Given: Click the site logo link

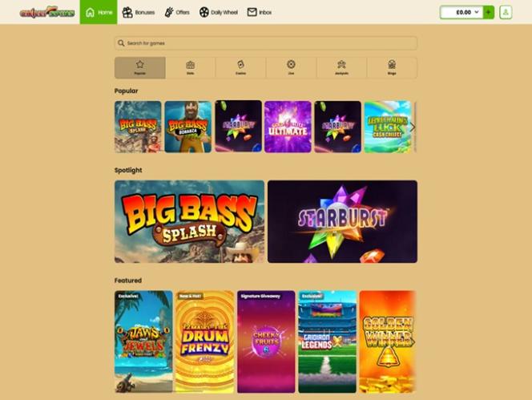Looking at the screenshot, I should (46, 12).
